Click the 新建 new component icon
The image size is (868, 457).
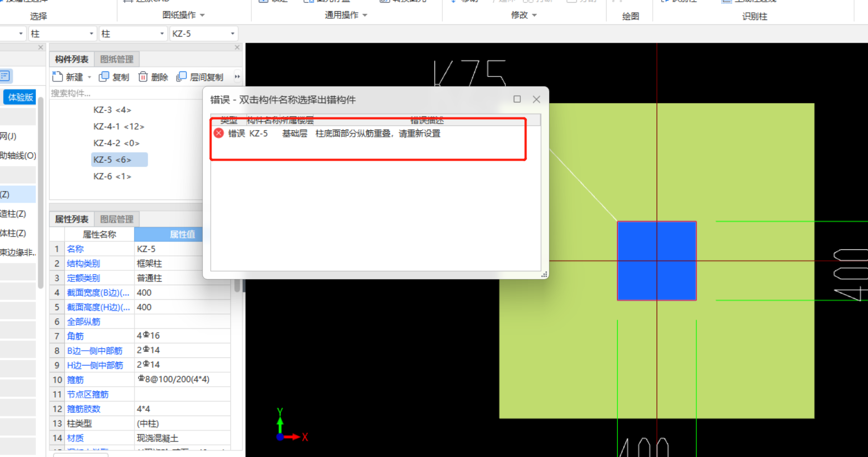pos(58,76)
